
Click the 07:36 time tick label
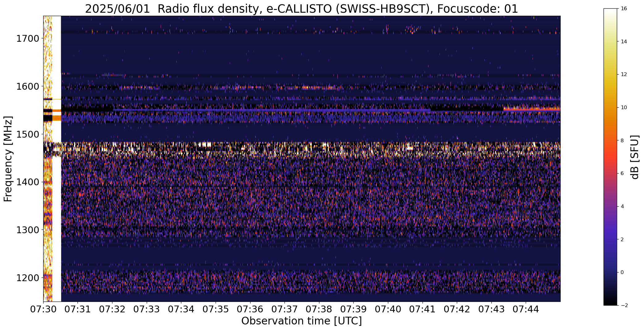(250, 309)
